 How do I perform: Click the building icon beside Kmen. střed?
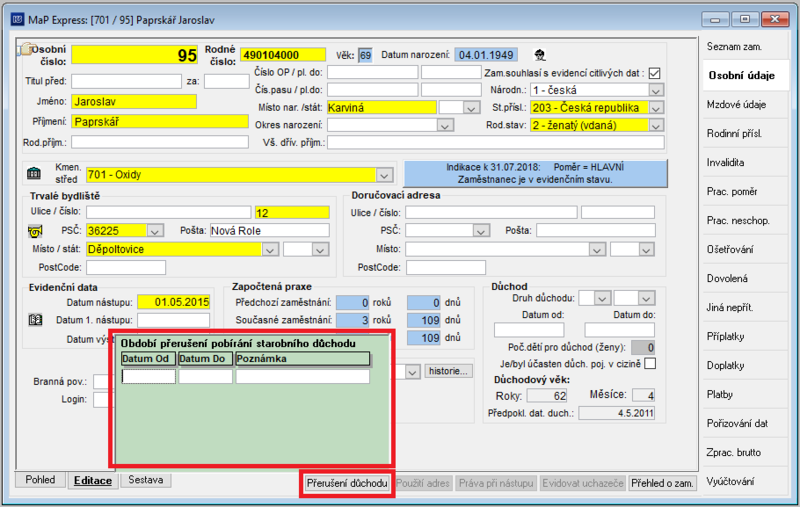tap(34, 173)
